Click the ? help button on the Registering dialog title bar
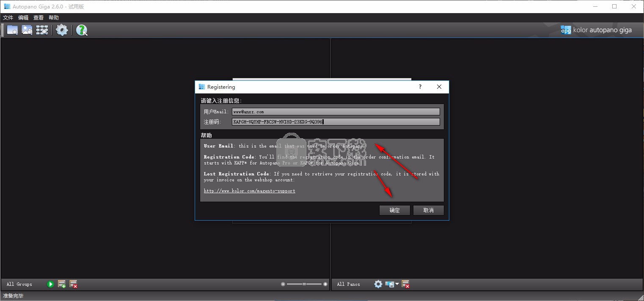 click(x=420, y=87)
